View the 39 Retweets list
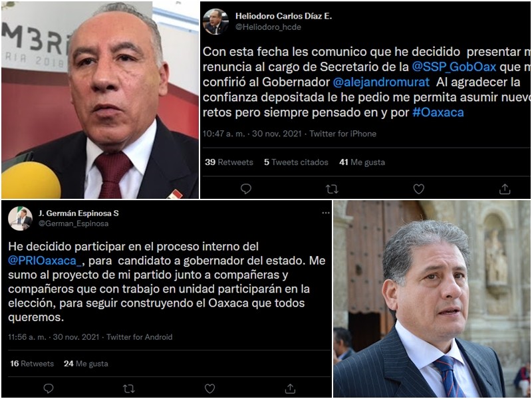 (229, 162)
